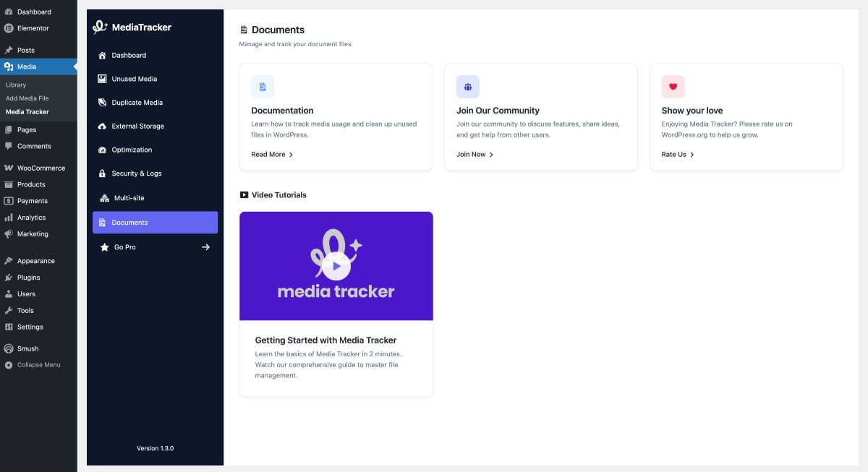The width and height of the screenshot is (868, 472).
Task: Open the Media Library submenu link
Action: point(16,85)
